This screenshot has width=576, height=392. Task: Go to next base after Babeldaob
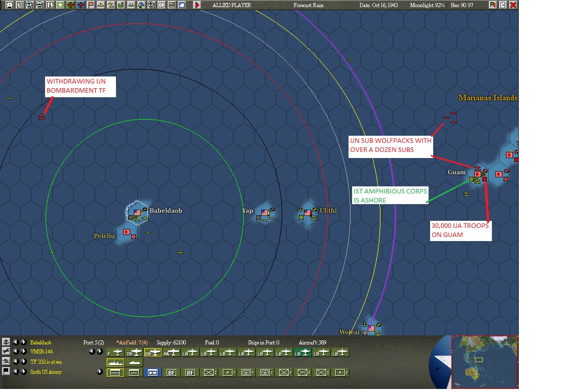click(x=23, y=342)
